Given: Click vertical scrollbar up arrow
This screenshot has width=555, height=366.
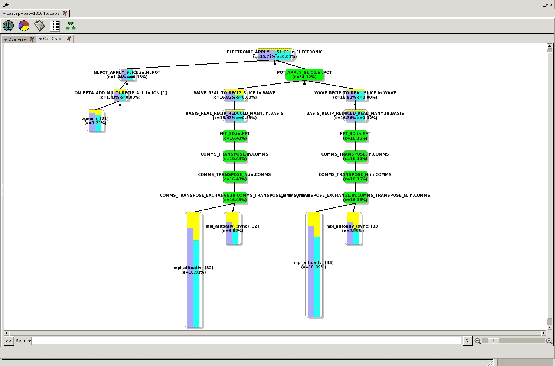Looking at the screenshot, I should click(x=549, y=46).
